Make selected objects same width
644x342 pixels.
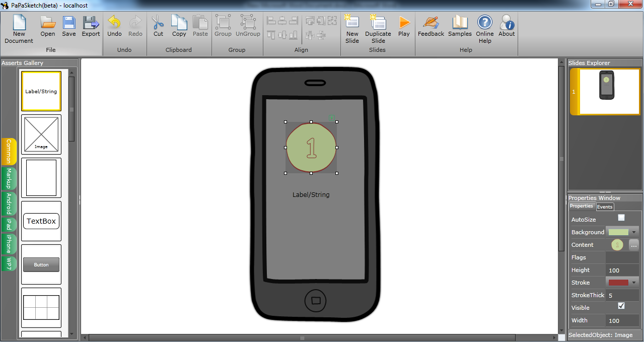click(x=310, y=21)
